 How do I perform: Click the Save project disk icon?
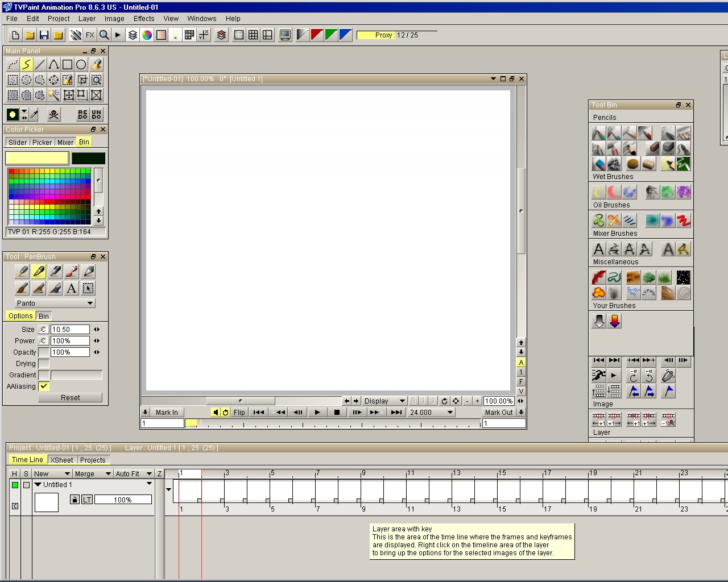click(44, 35)
